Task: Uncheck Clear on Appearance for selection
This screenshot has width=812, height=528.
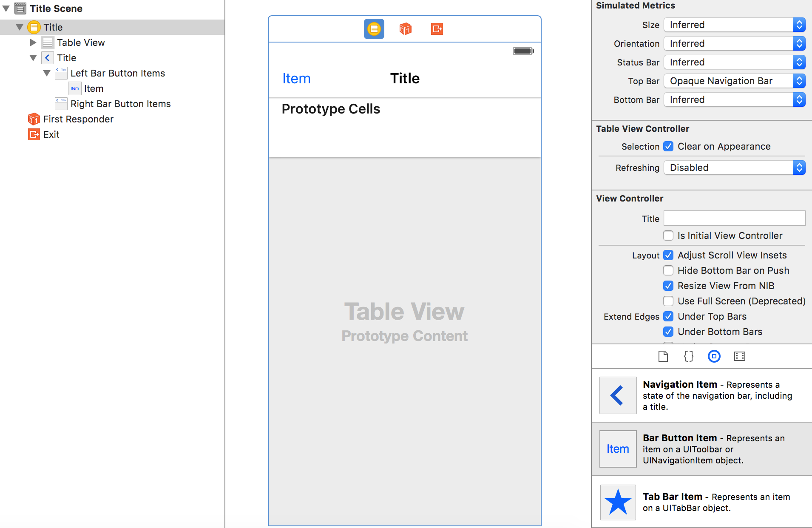Action: point(668,146)
